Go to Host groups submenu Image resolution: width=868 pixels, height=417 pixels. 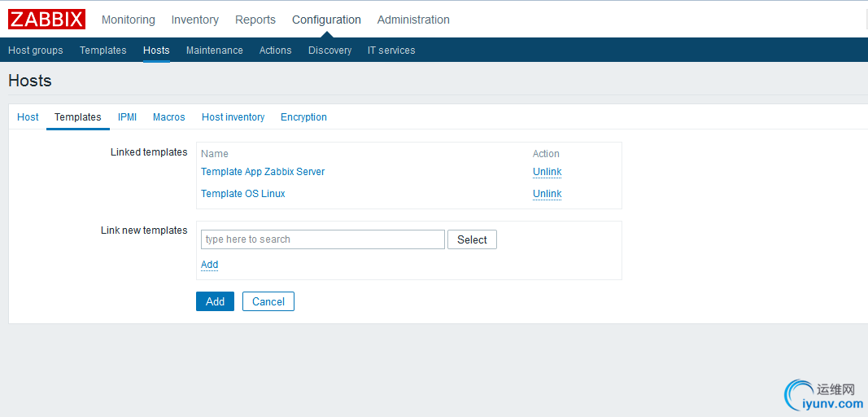pos(36,50)
